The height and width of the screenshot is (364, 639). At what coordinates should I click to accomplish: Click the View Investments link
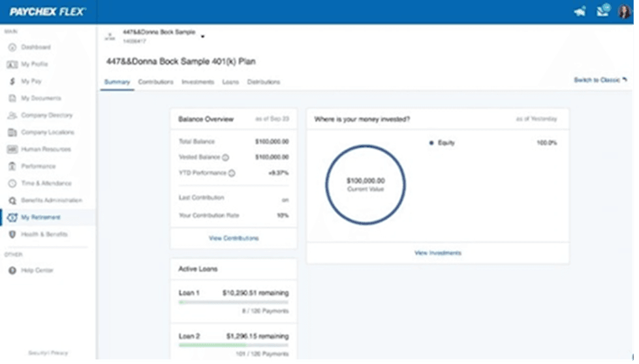pos(437,253)
